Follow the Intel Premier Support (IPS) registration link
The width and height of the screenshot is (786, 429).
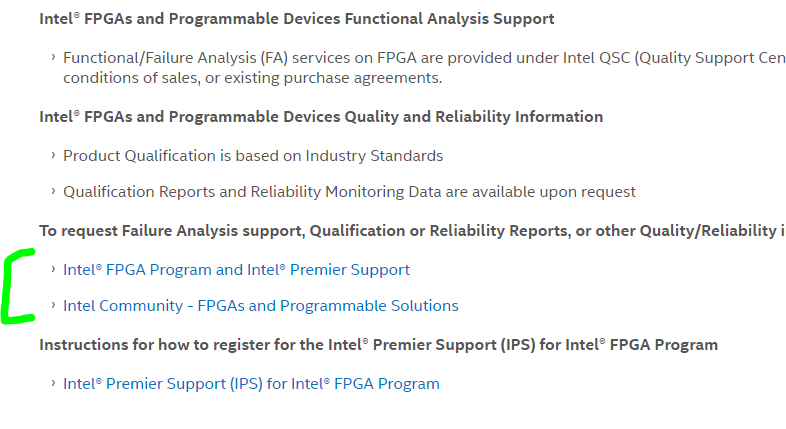click(251, 384)
